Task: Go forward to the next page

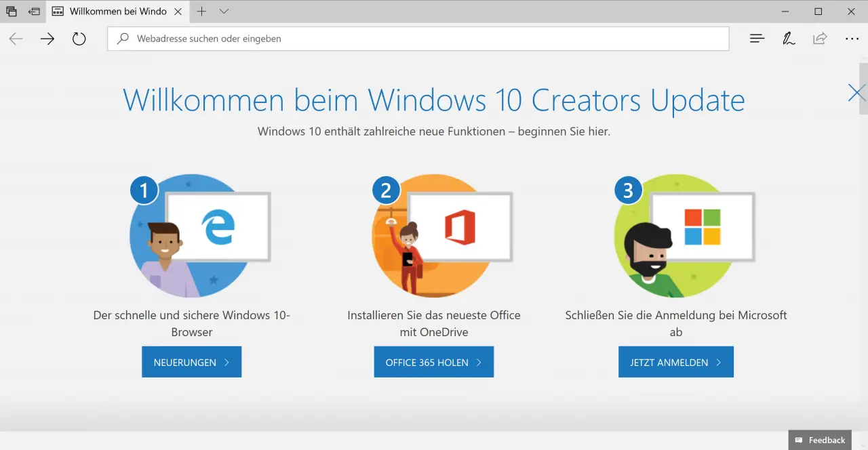Action: coord(47,39)
